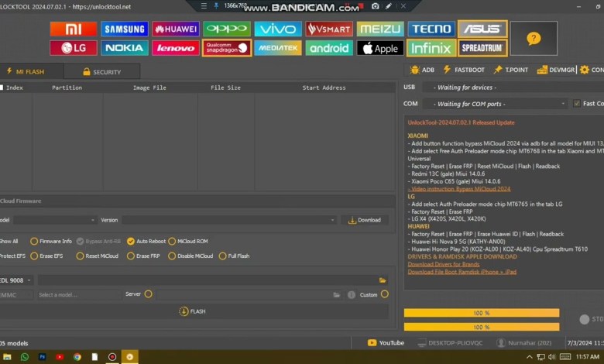604x364 pixels.
Task: Open the firmware Version dropdown
Action: pos(229,220)
